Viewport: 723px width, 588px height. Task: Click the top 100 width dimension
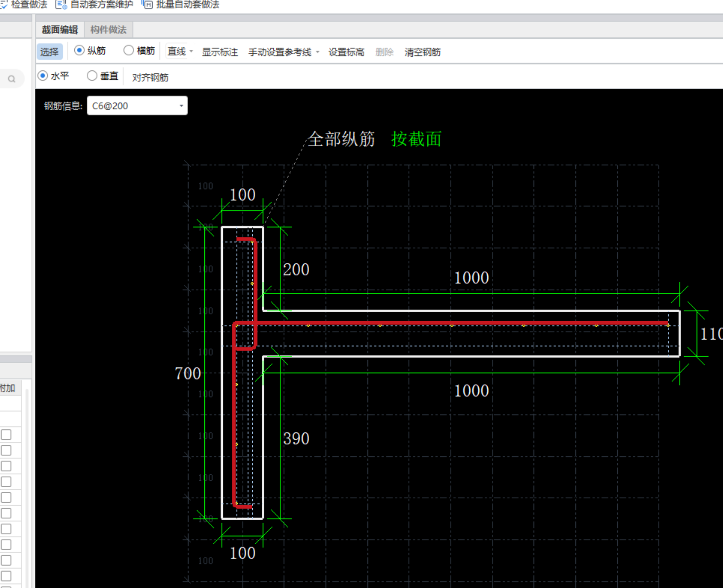[x=242, y=195]
